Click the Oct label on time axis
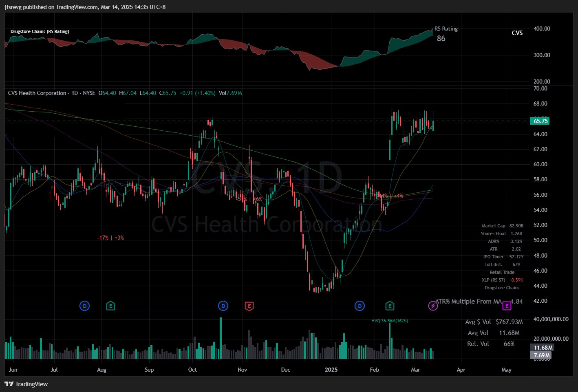Screen dimensions: 578x392 pos(192,370)
